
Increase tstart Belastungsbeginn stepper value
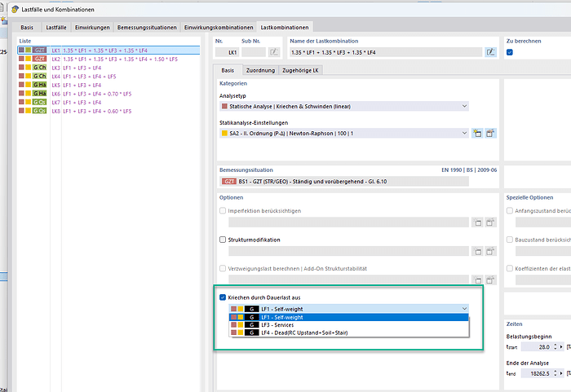pos(555,345)
